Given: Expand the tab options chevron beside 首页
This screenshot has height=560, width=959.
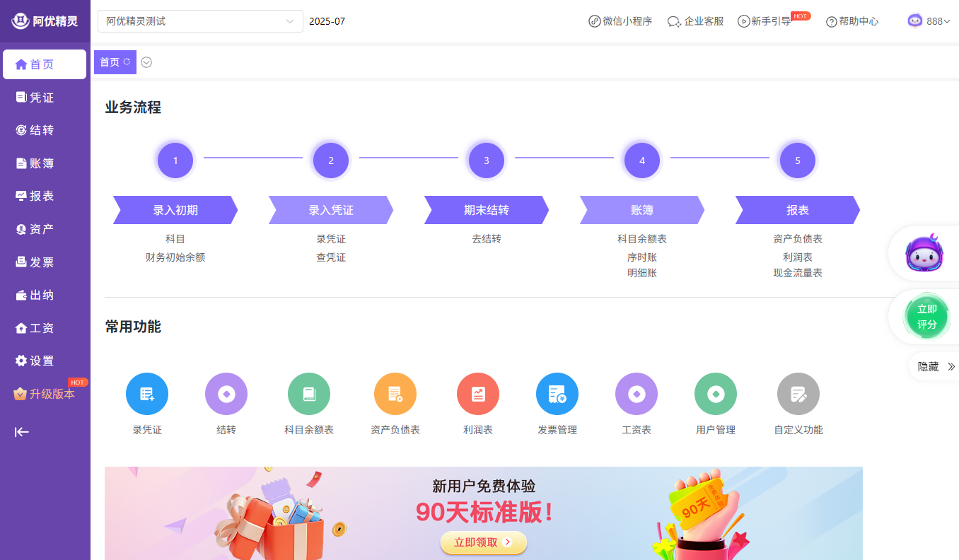Looking at the screenshot, I should (146, 62).
